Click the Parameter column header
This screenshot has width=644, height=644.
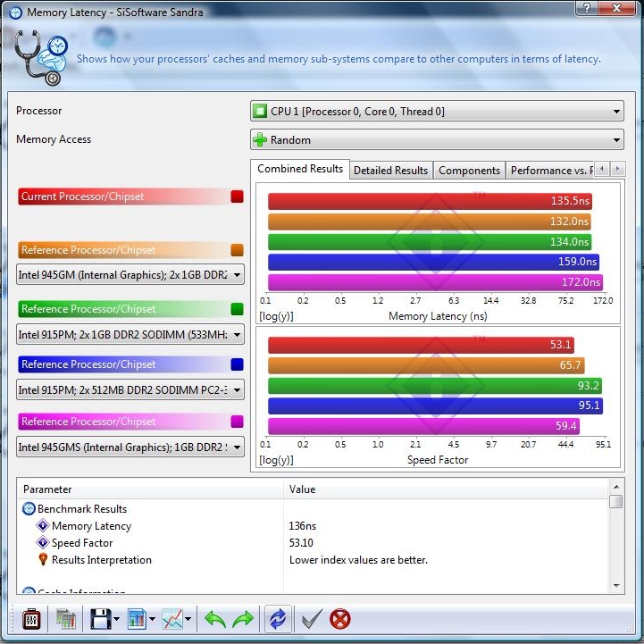tap(150, 489)
